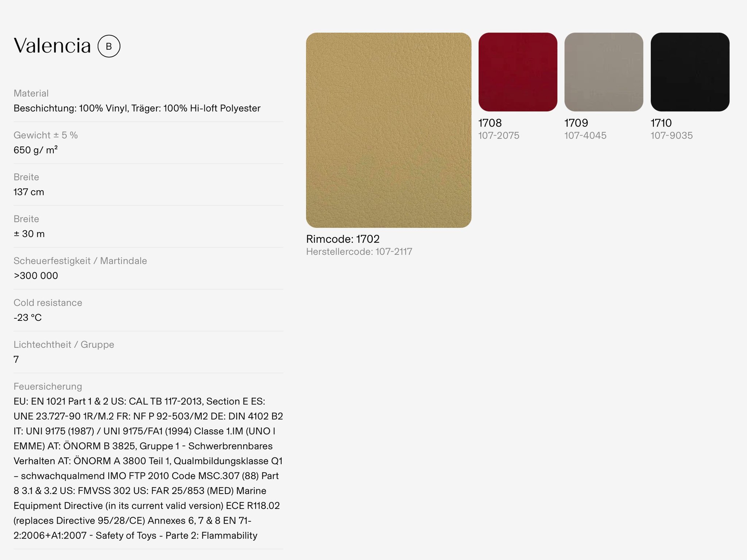Click the Herstellercode: 107-2117 text
Viewport: 747px width, 560px height.
pos(359,252)
